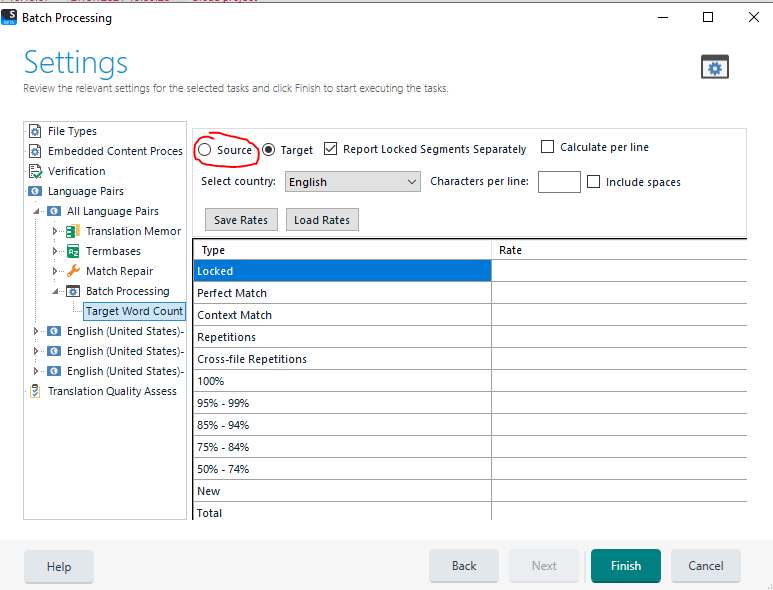
Task: Open the Select country dropdown
Action: (x=353, y=182)
